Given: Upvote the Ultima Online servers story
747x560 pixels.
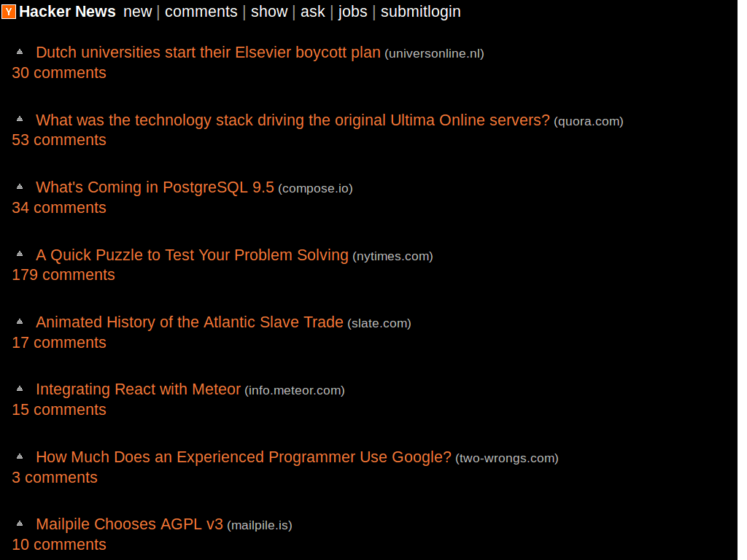Looking at the screenshot, I should coord(20,119).
